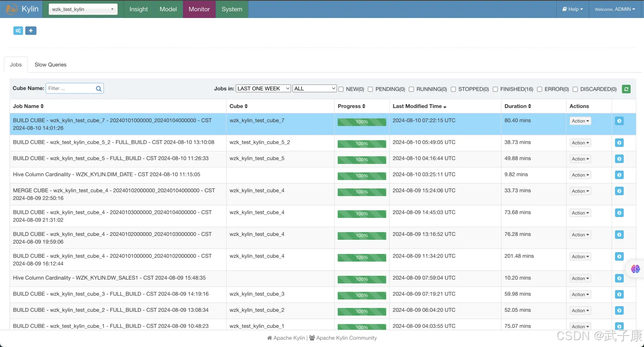Click the manage projects gear icon

point(18,30)
